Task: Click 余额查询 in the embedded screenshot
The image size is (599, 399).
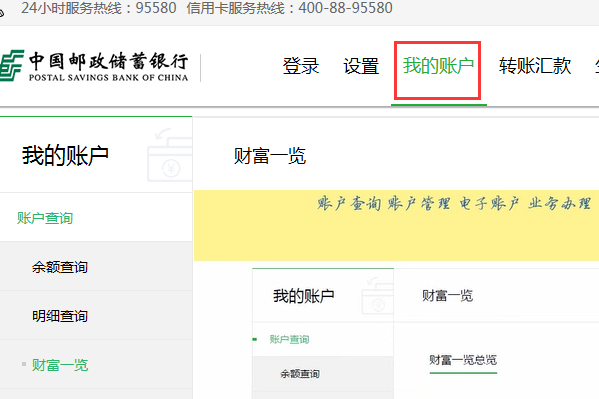Action: 300,373
